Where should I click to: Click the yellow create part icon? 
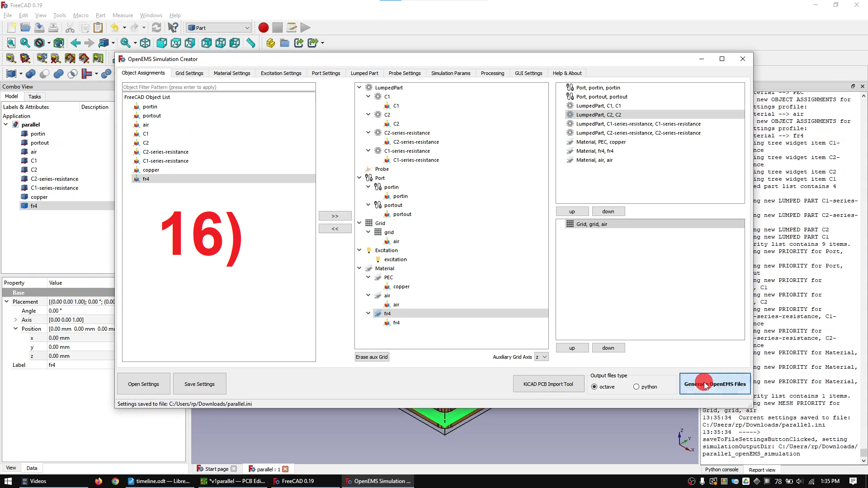(270, 43)
